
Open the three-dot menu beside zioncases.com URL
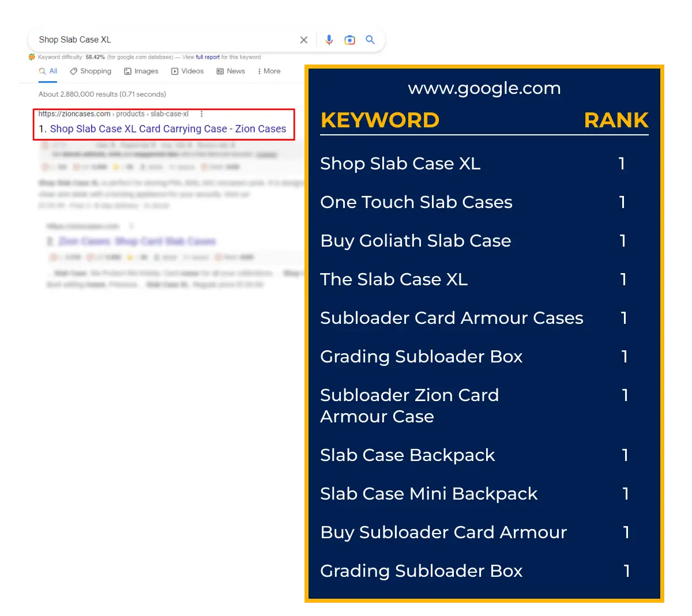201,114
